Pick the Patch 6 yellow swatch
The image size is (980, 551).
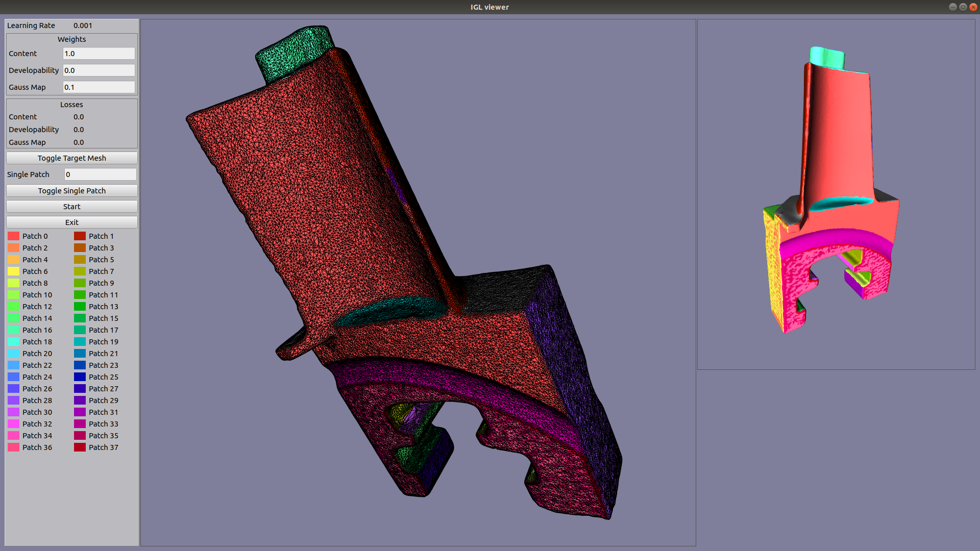[13, 271]
